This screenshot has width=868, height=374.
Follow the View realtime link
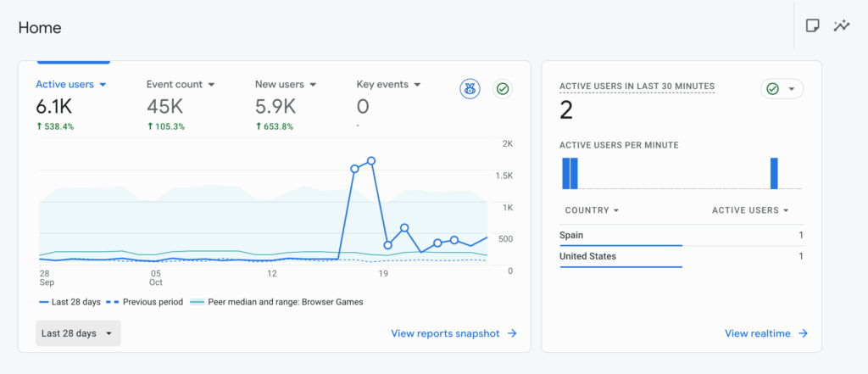coord(759,333)
